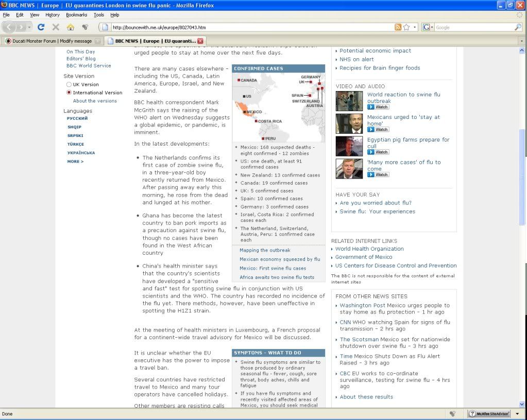Go to the Home page icon
527x420 pixels.
[x=70, y=27]
